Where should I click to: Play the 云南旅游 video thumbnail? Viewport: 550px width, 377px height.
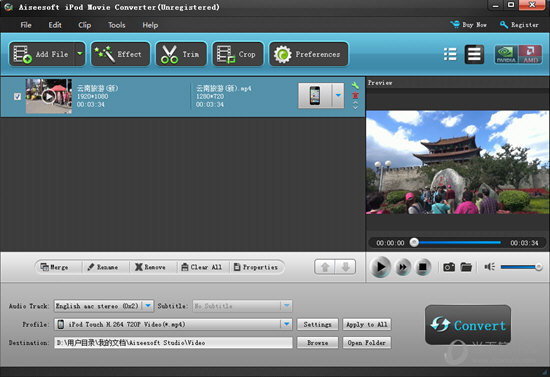pyautogui.click(x=49, y=96)
